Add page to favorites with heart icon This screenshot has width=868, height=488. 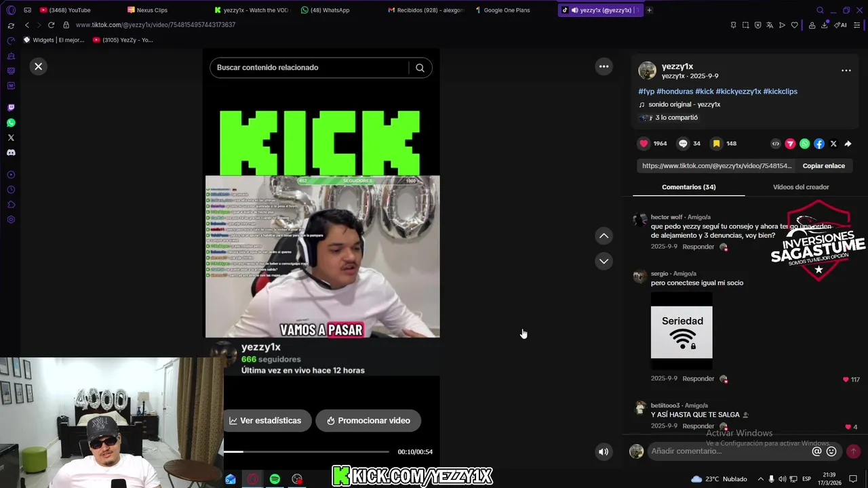[794, 25]
